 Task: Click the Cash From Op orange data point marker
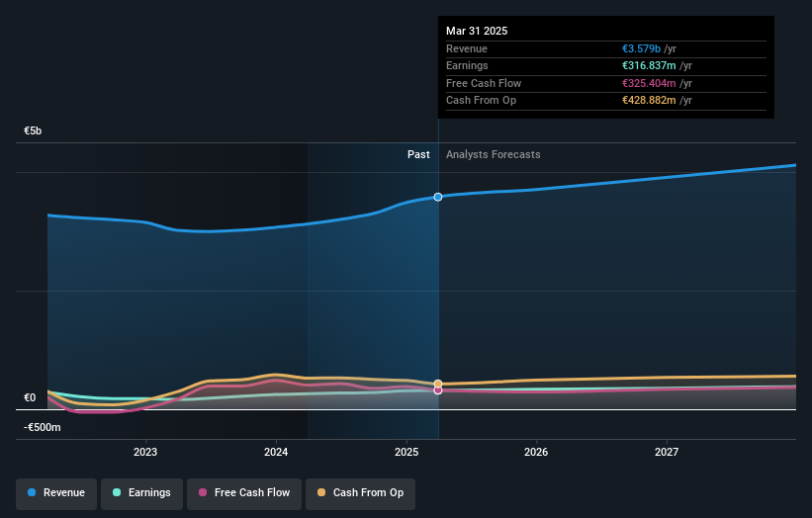[x=438, y=384]
